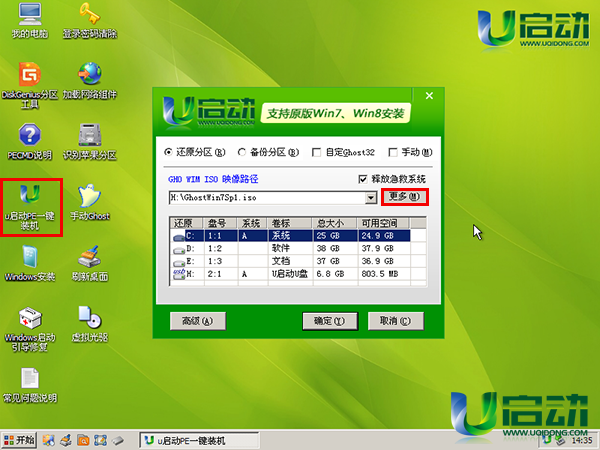Screen dimensions: 600x450
Task: Click the 盘号 column header
Action: tap(221, 223)
